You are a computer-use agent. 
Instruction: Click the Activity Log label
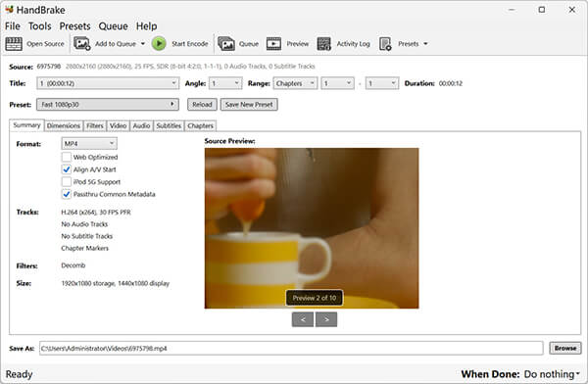tap(353, 44)
